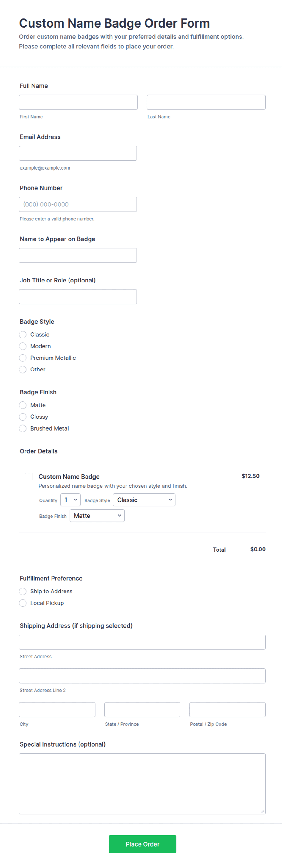
Task: Click the Place Order button
Action: click(142, 844)
